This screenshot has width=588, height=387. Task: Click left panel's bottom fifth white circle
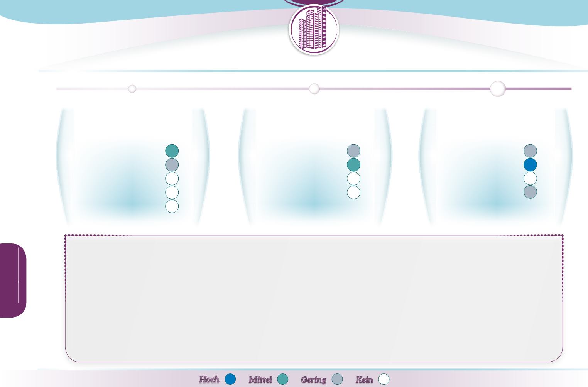pos(172,206)
